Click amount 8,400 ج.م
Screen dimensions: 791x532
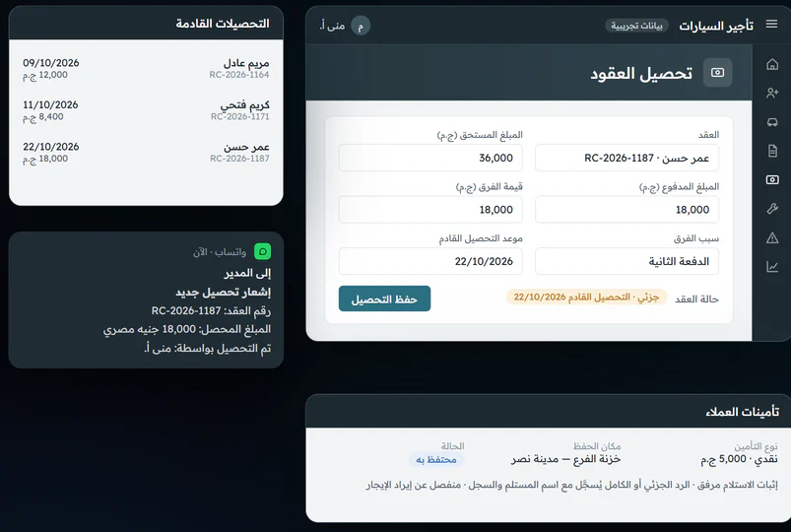43,116
